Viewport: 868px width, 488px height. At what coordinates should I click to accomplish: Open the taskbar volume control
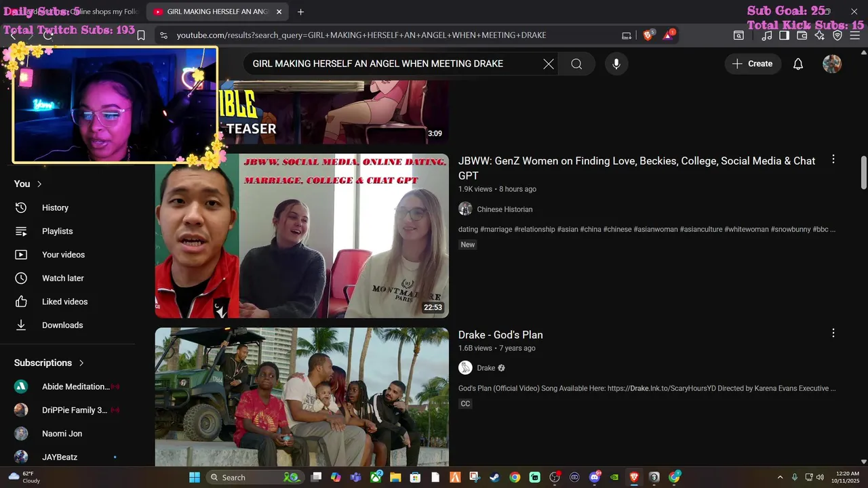(820, 477)
